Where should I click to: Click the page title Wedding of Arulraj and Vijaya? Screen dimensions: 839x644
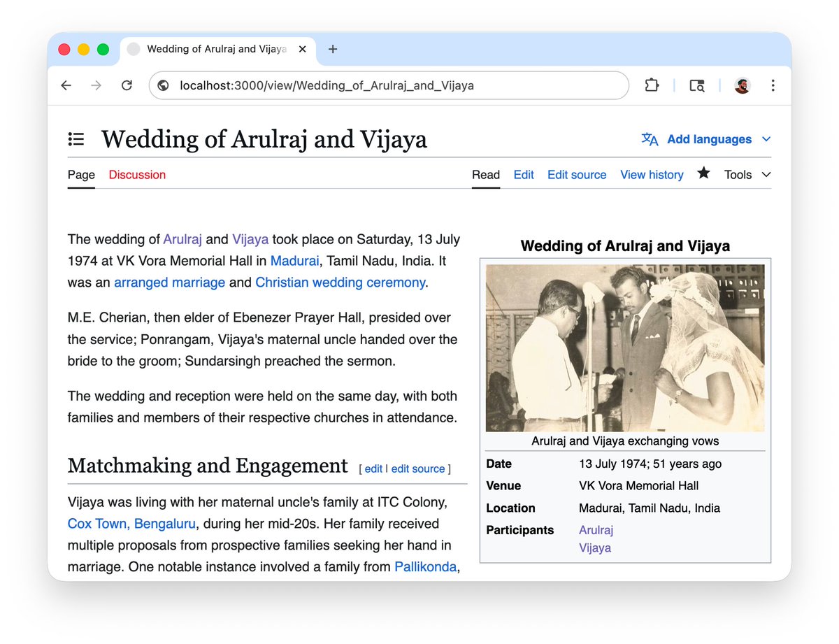pyautogui.click(x=264, y=139)
